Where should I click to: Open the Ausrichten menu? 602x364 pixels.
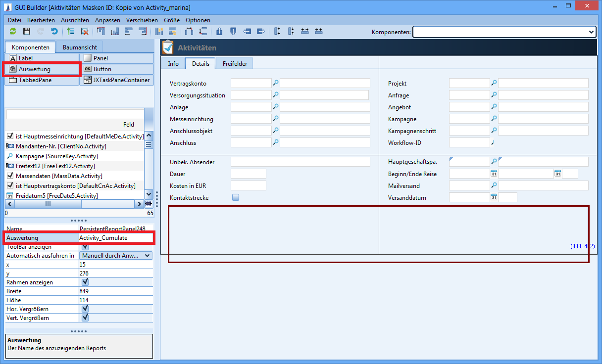pos(75,20)
